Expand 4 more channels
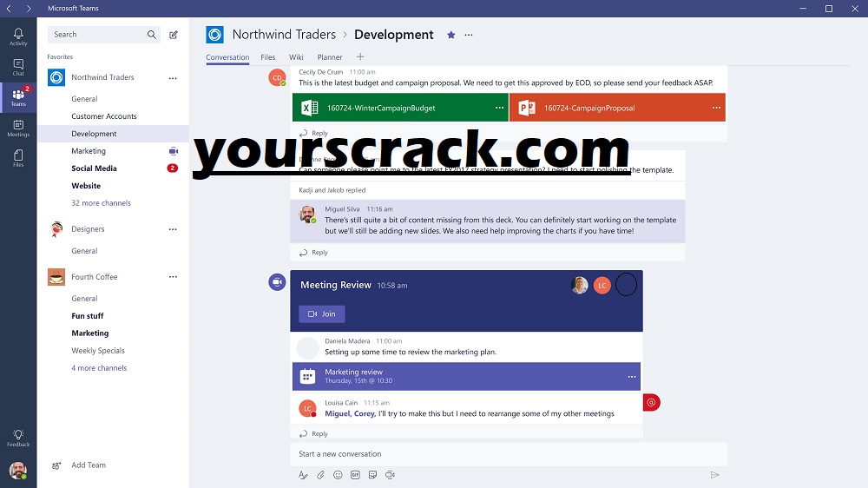Viewport: 868px width, 488px height. click(x=99, y=368)
